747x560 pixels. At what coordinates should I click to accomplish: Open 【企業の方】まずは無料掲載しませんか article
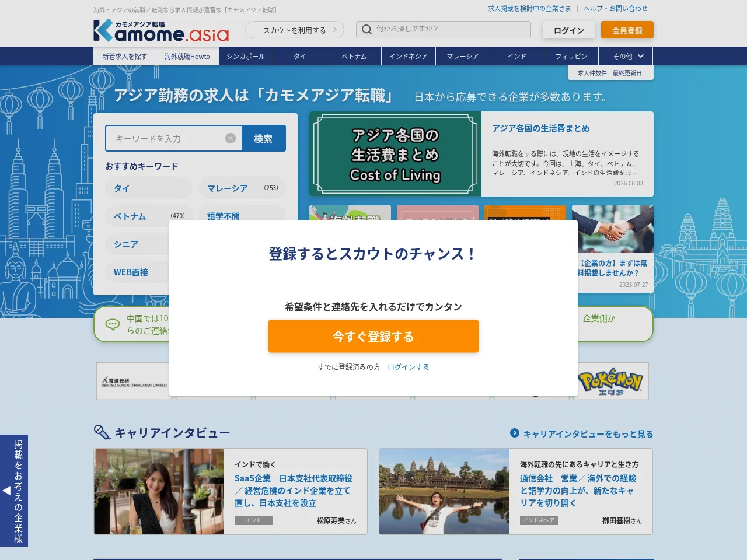613,268
